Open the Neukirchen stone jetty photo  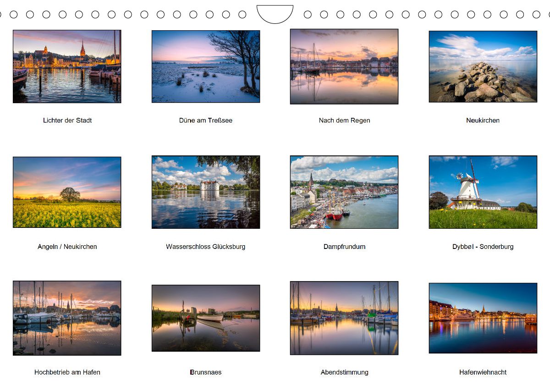point(483,66)
